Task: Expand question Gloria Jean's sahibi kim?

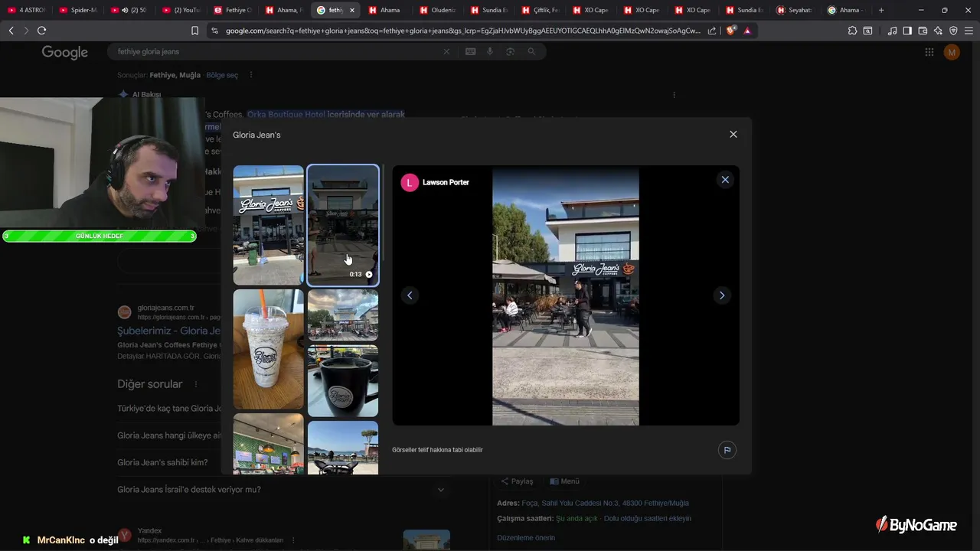Action: 162,462
